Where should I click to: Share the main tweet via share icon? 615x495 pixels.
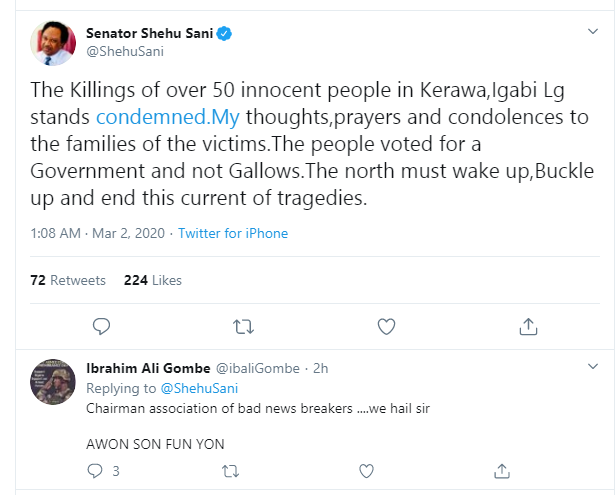(x=528, y=325)
